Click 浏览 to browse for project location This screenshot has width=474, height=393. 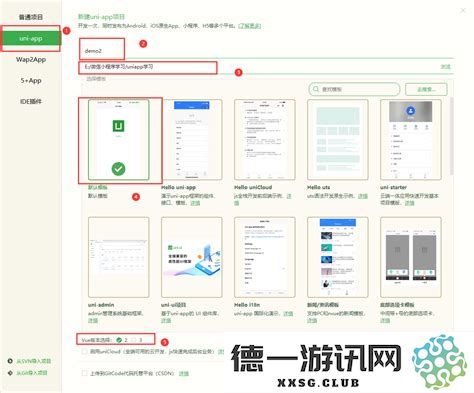tap(445, 67)
